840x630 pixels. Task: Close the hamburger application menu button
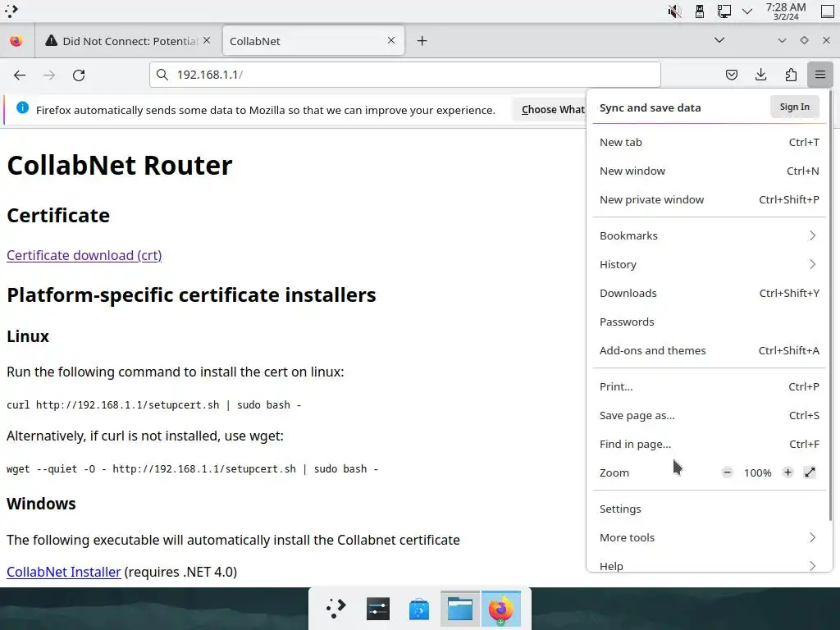point(820,75)
